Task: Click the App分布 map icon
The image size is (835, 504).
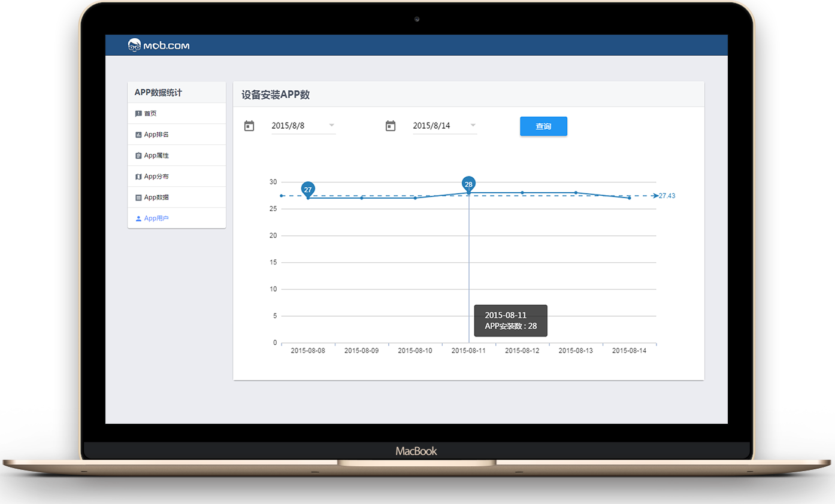Action: tap(138, 177)
